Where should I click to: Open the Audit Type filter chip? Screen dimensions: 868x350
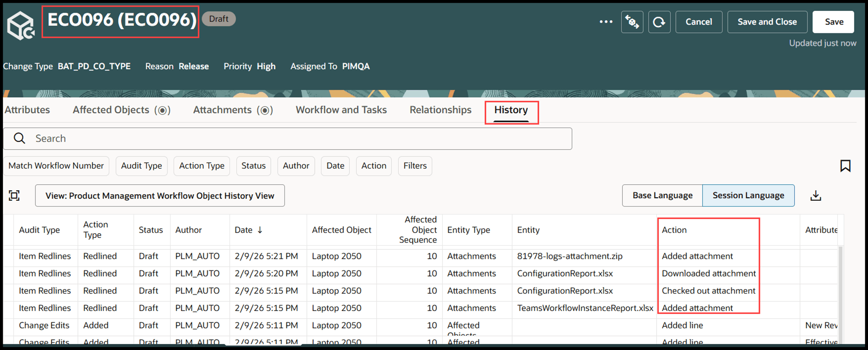[x=141, y=166]
